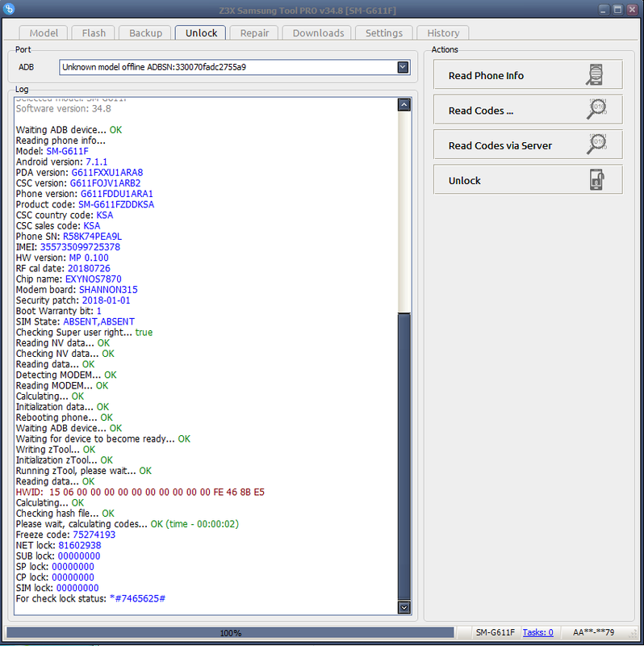Click the CSC country code: KSA line
The image size is (644, 646).
tap(65, 216)
